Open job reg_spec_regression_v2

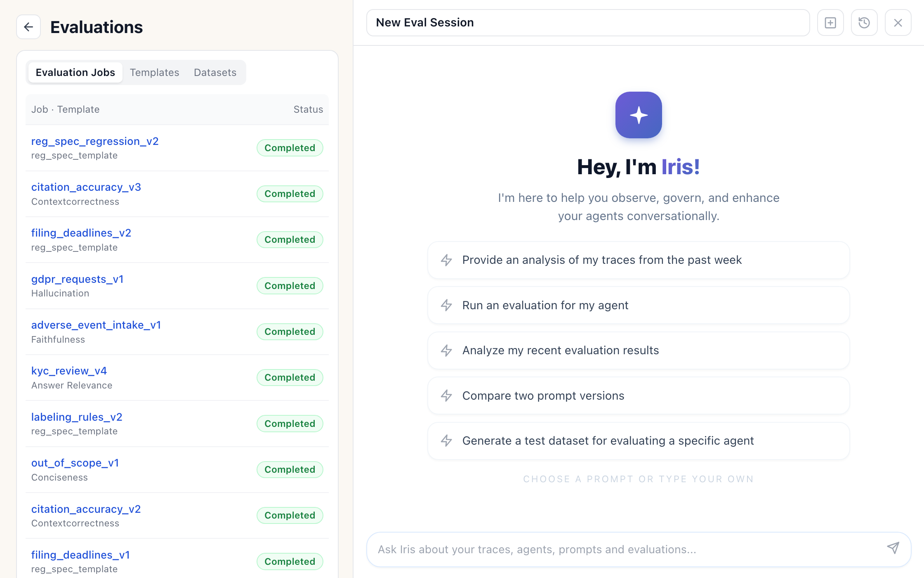pos(95,141)
